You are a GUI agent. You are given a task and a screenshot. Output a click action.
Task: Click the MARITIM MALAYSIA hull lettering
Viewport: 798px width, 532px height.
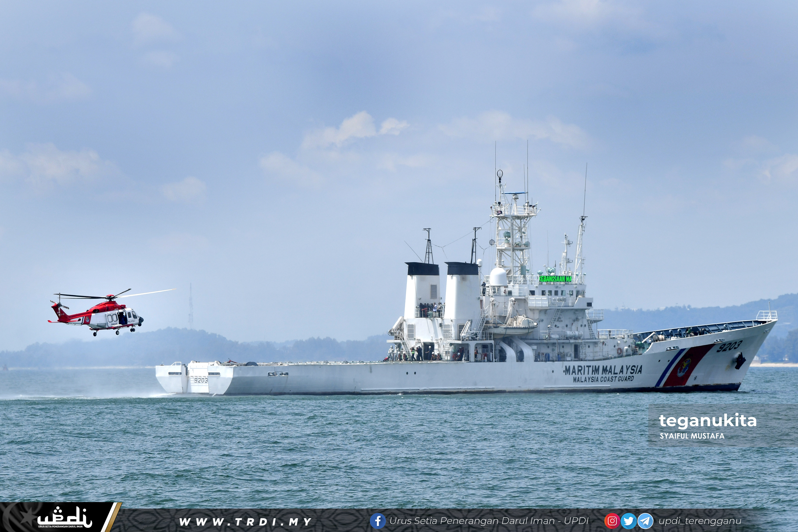click(x=603, y=370)
